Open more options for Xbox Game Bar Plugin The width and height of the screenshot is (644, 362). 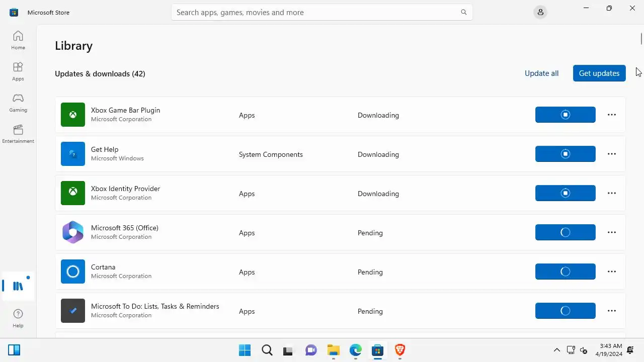(612, 115)
